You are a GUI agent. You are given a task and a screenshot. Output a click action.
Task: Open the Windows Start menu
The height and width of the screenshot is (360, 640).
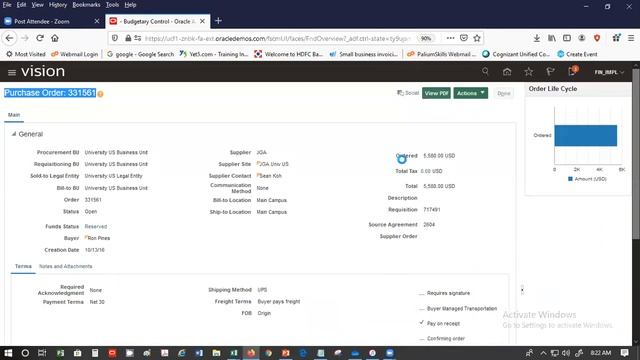[x=8, y=353]
